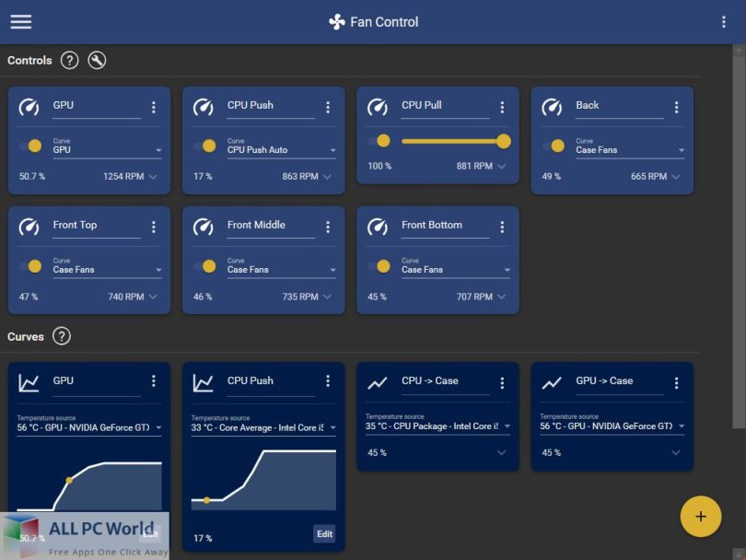Click the mix line icon on CPU -> Case
Screen dimensions: 746x560
[378, 383]
